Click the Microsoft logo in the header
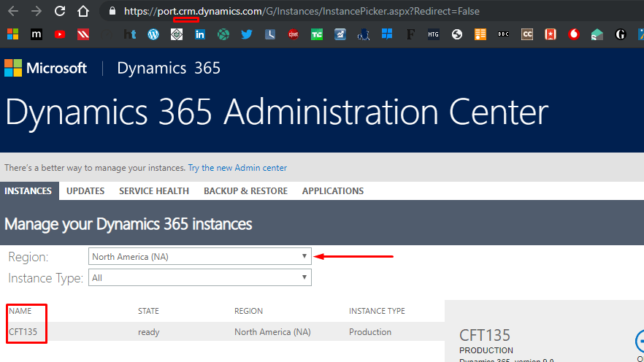This screenshot has height=362, width=644. [45, 68]
